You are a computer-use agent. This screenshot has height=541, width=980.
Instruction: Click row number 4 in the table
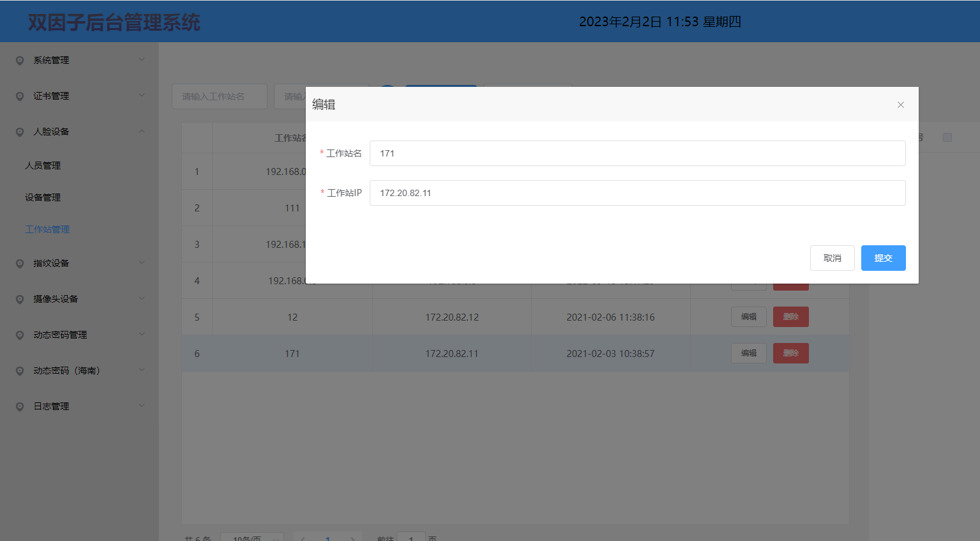click(197, 281)
